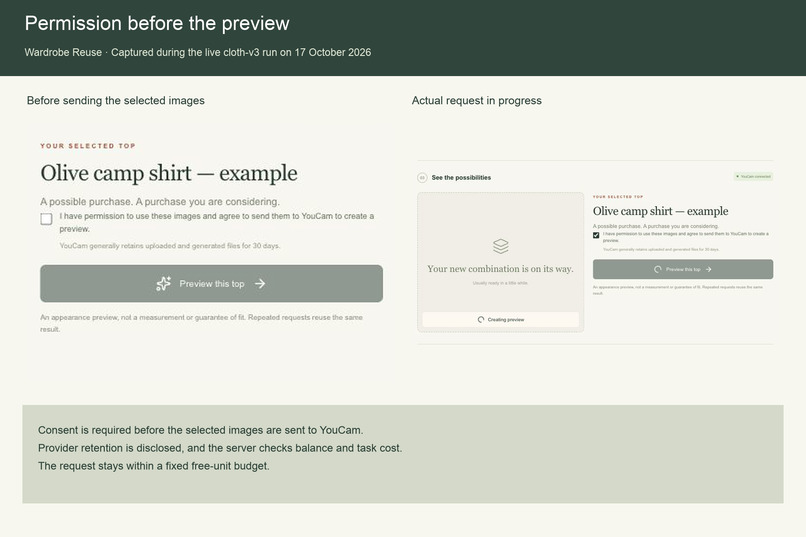Click the YouCam connected status badge
Image resolution: width=806 pixels, height=537 pixels.
753,176
